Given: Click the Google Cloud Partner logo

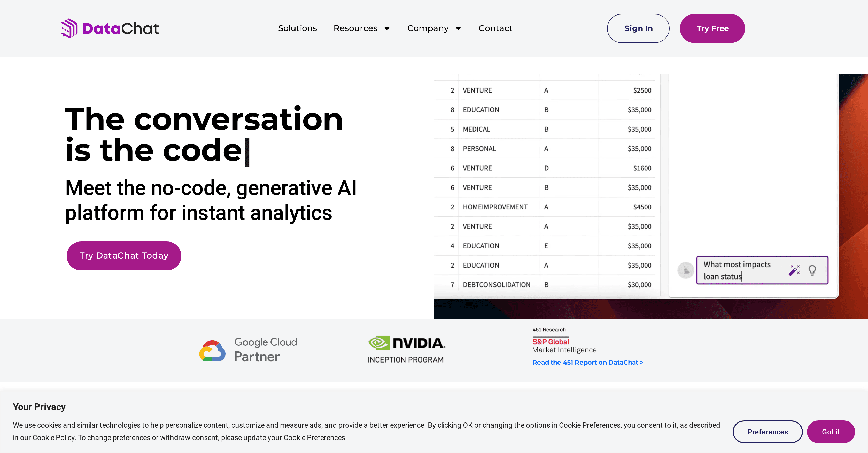Looking at the screenshot, I should coord(248,350).
